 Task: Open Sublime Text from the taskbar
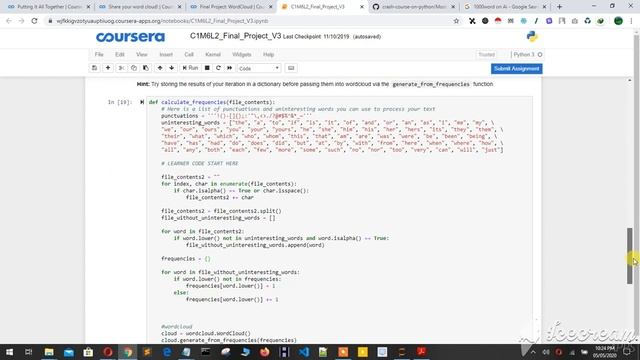tap(147, 352)
